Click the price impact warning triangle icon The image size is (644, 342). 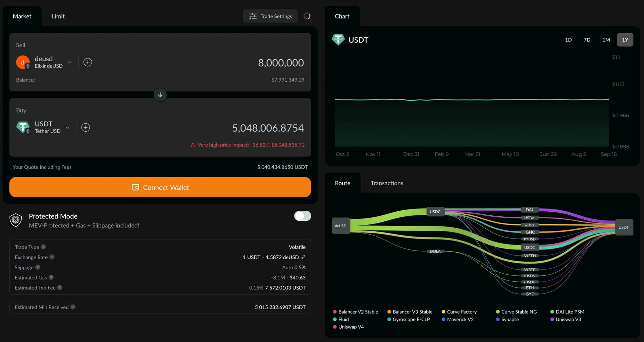pyautogui.click(x=193, y=145)
